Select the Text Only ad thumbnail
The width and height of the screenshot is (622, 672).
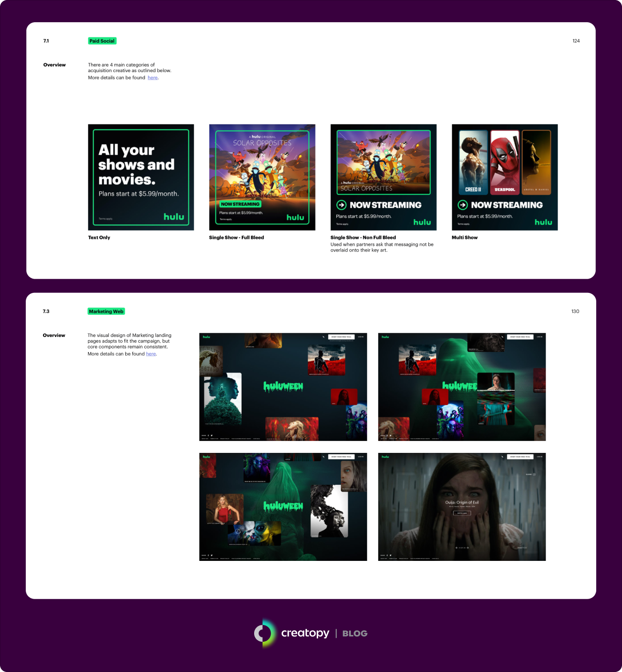tap(141, 177)
